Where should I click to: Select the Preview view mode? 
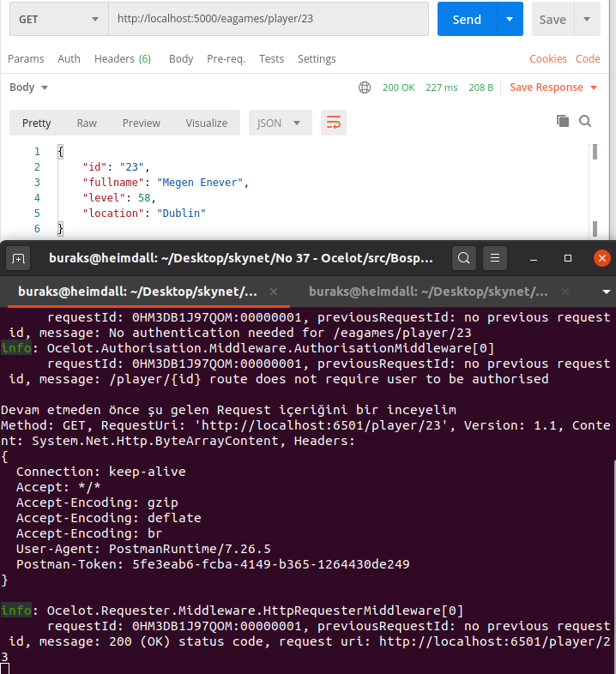tap(141, 123)
